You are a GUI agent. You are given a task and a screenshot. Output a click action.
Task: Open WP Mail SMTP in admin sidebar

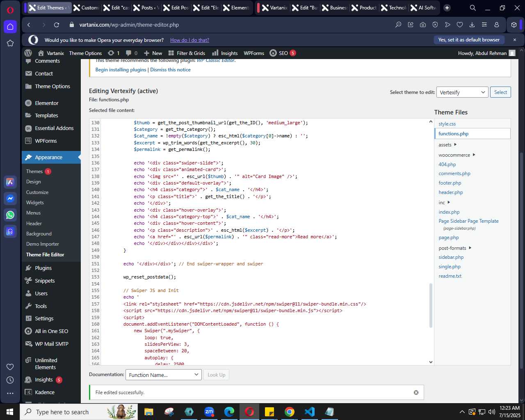click(x=51, y=344)
